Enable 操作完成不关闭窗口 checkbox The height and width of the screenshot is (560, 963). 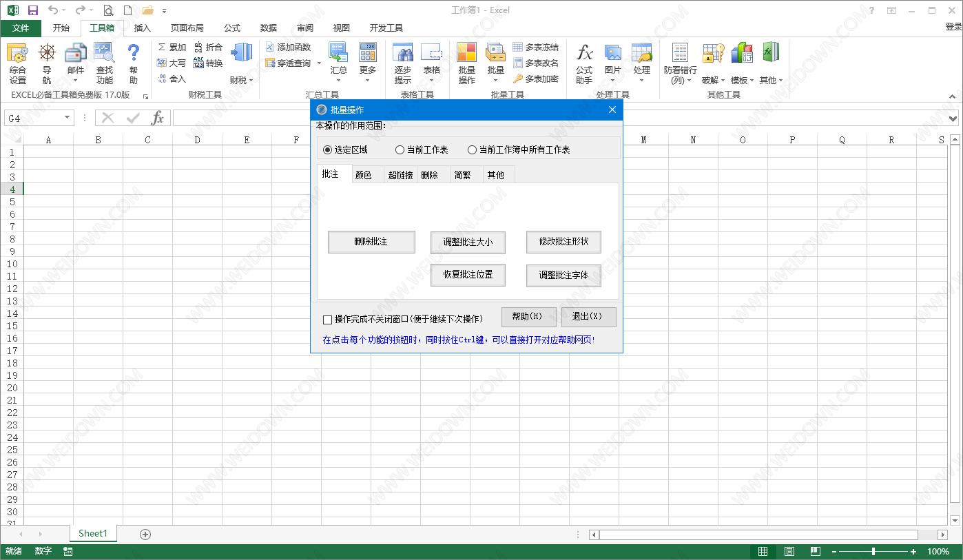(x=328, y=320)
